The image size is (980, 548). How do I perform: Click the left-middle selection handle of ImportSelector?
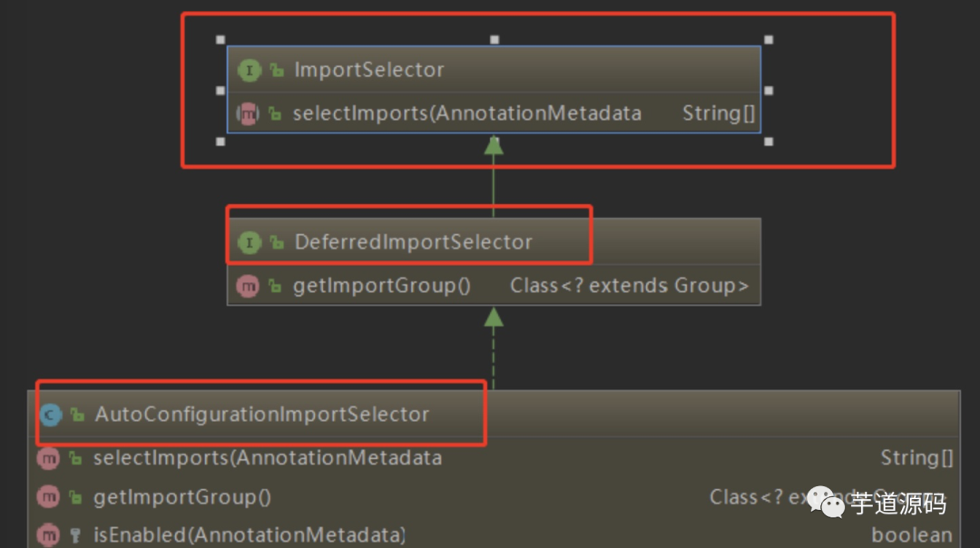220,91
